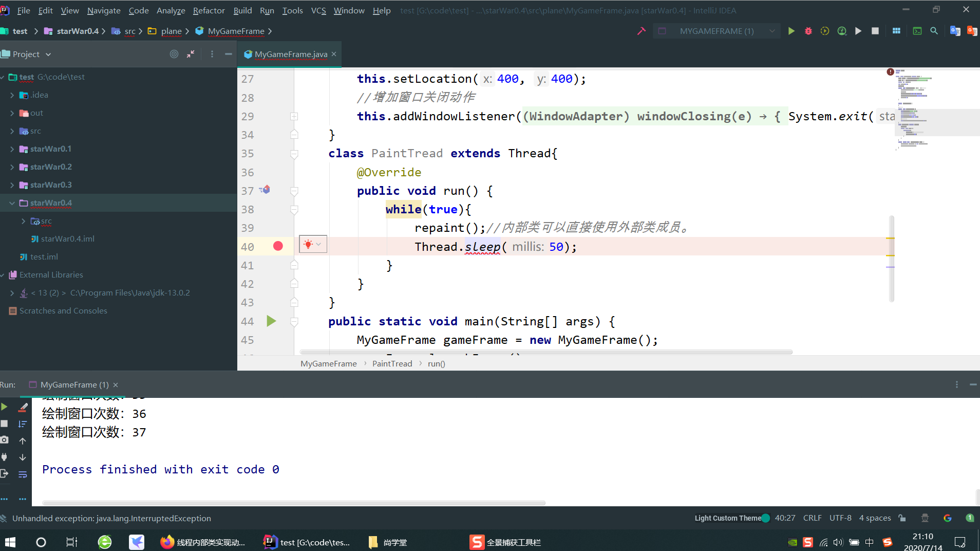The image size is (980, 551).
Task: Run with coverage icon in toolbar
Action: [x=825, y=31]
